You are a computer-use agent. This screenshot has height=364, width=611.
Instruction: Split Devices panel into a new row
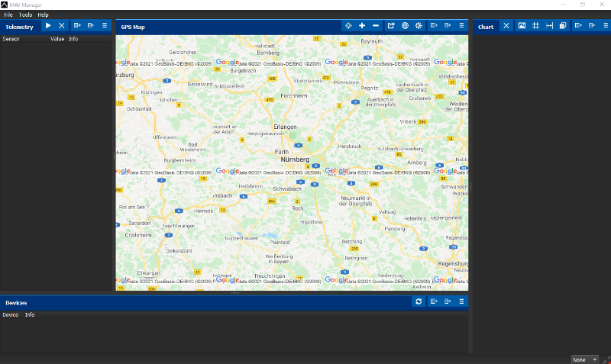pos(448,301)
